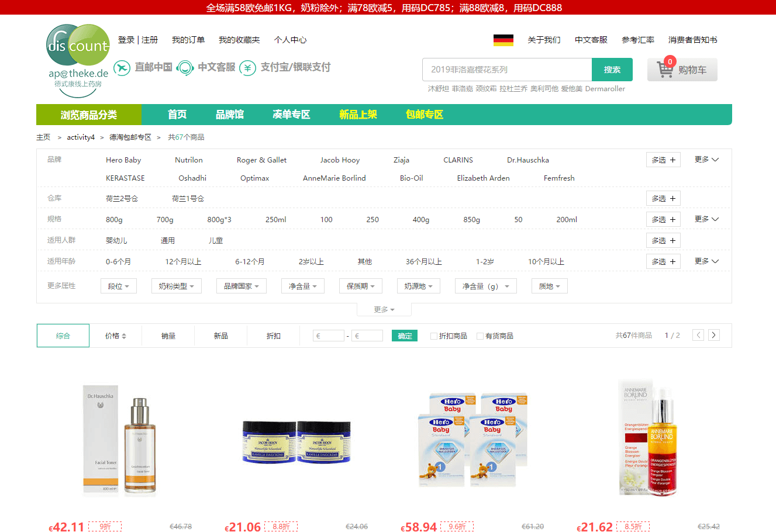Enable multi-select for 品牌 row
The width and height of the screenshot is (776, 532).
click(663, 160)
